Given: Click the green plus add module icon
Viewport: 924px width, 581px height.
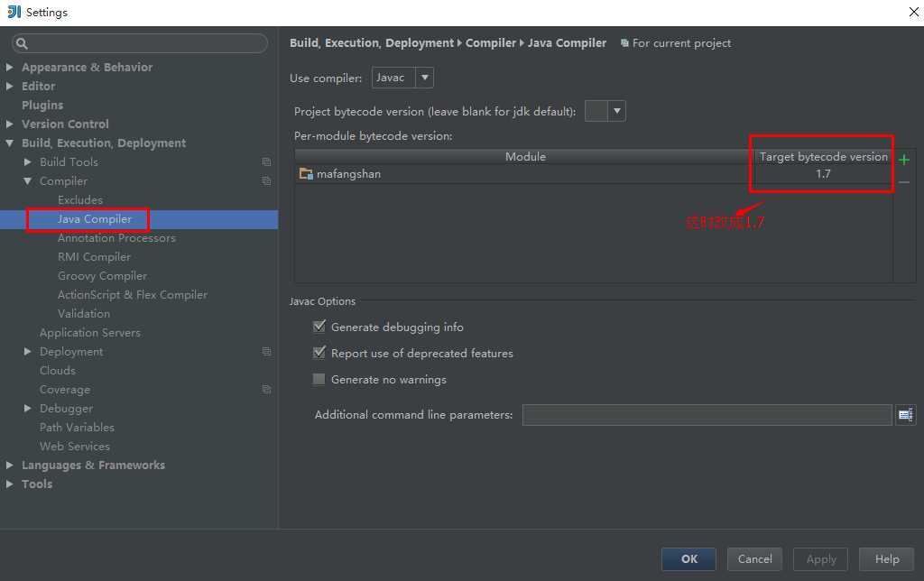Looking at the screenshot, I should click(904, 160).
